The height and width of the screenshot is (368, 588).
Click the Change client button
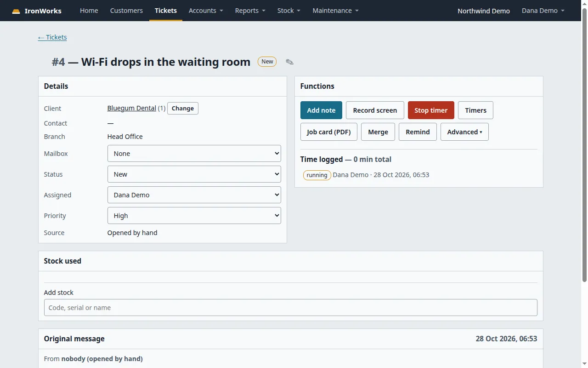183,108
